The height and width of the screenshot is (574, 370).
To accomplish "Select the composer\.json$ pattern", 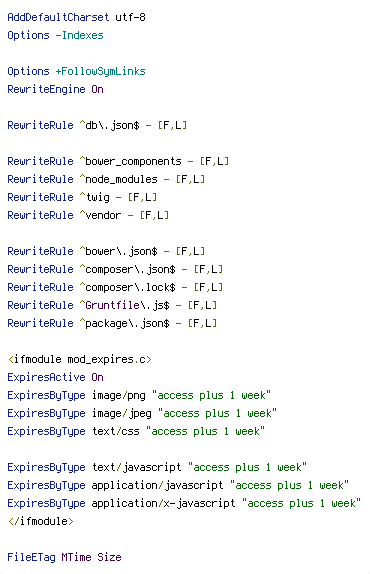I will (x=127, y=269).
